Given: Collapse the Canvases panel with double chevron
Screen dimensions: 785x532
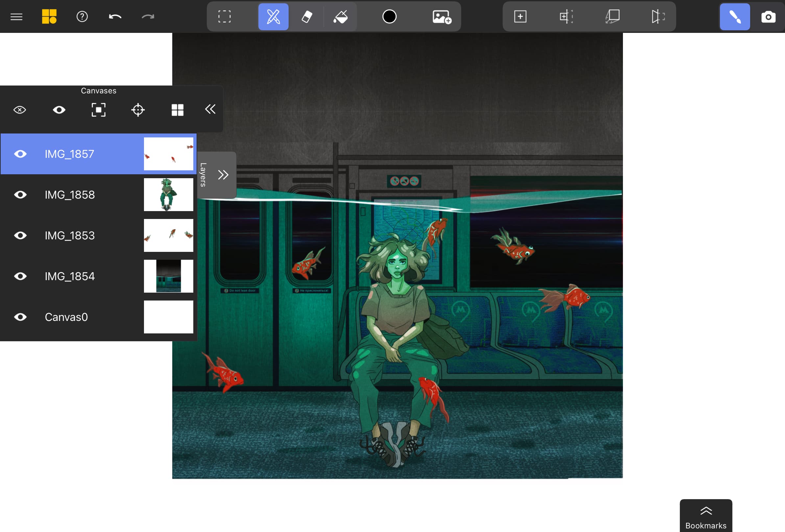Looking at the screenshot, I should 210,109.
